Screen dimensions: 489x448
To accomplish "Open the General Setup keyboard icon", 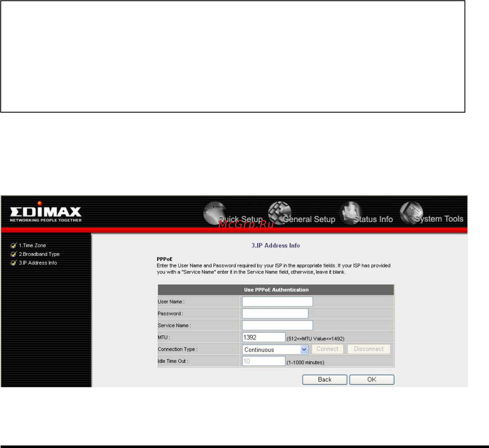I will (x=280, y=213).
